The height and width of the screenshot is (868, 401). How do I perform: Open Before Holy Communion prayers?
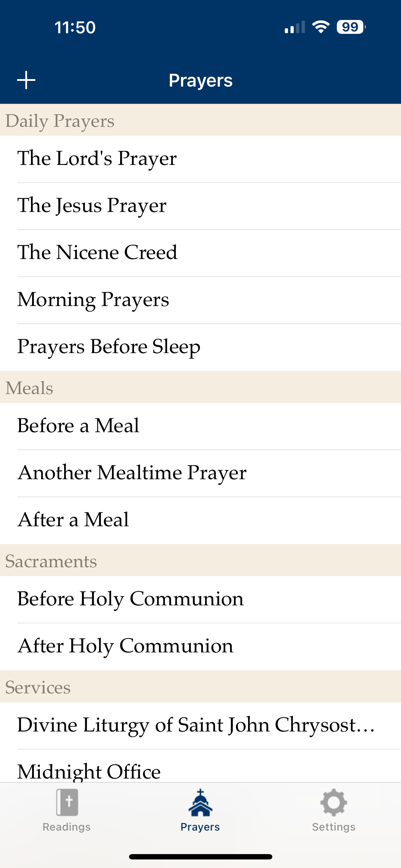(130, 599)
